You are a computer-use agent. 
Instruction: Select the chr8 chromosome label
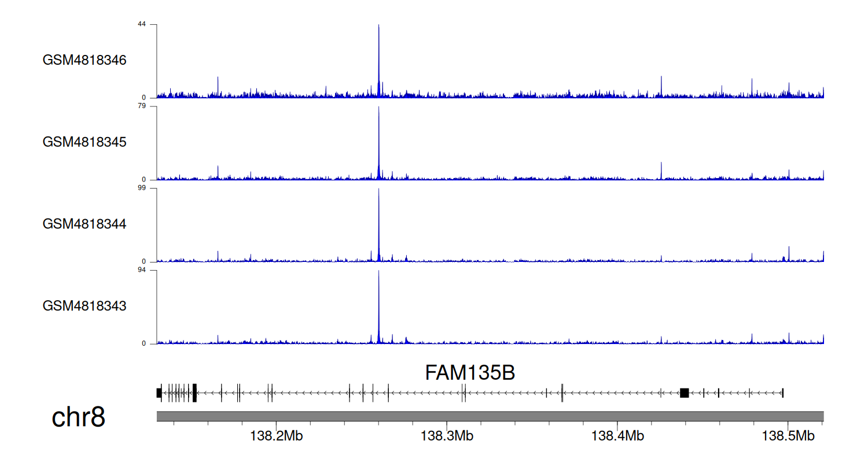tap(79, 417)
